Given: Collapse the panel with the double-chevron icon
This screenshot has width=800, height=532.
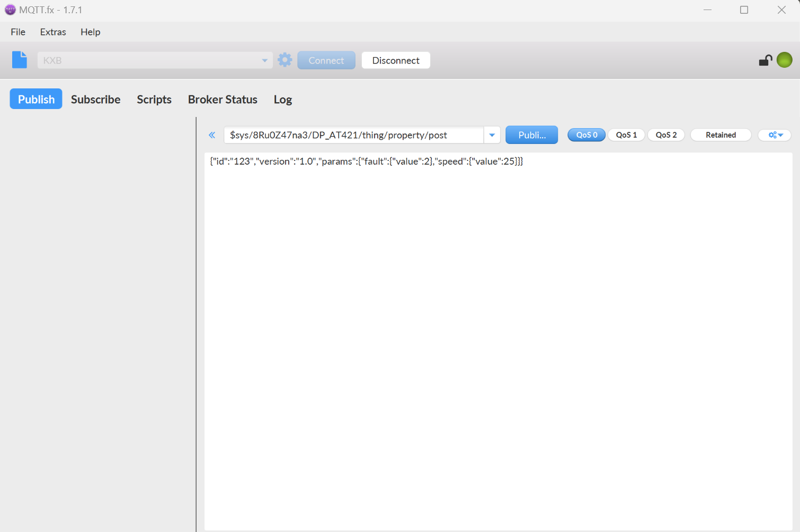Looking at the screenshot, I should pyautogui.click(x=212, y=135).
